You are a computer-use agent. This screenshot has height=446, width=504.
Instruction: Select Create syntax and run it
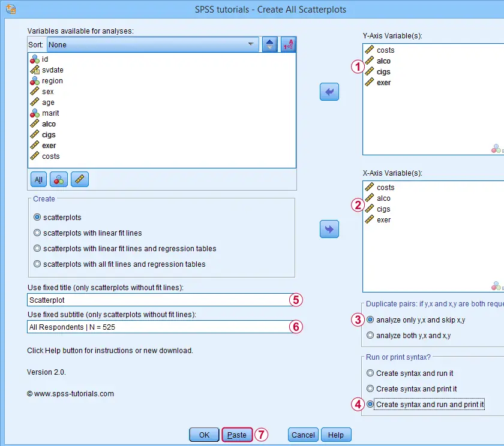point(410,373)
